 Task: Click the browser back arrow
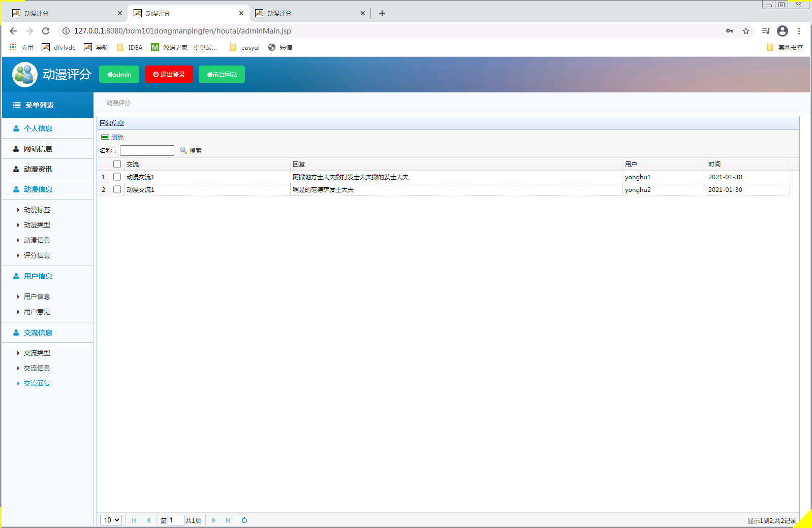[x=13, y=31]
